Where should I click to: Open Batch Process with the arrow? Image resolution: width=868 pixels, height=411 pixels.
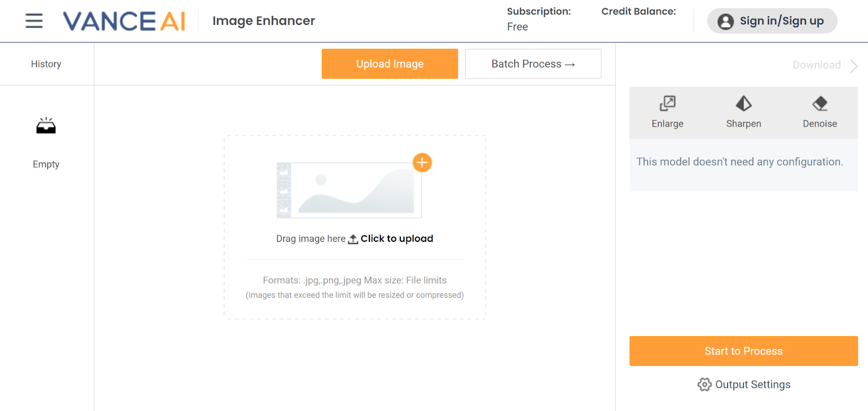tap(533, 64)
